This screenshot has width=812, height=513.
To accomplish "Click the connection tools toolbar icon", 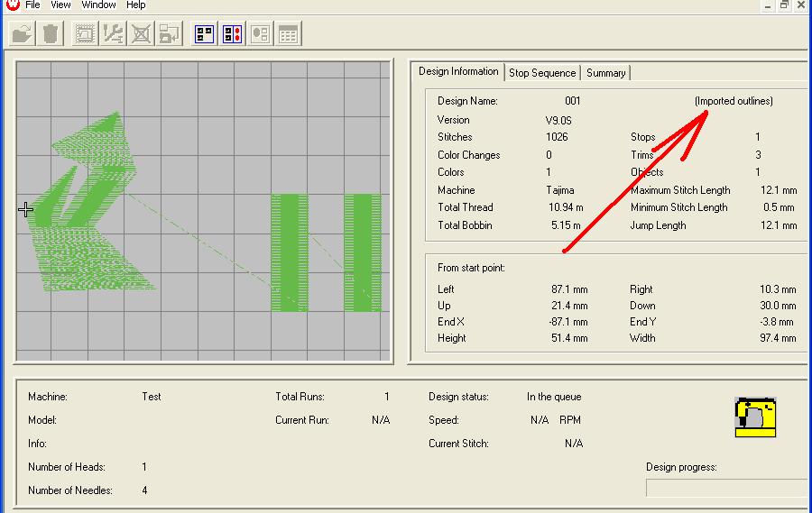I will click(x=113, y=34).
